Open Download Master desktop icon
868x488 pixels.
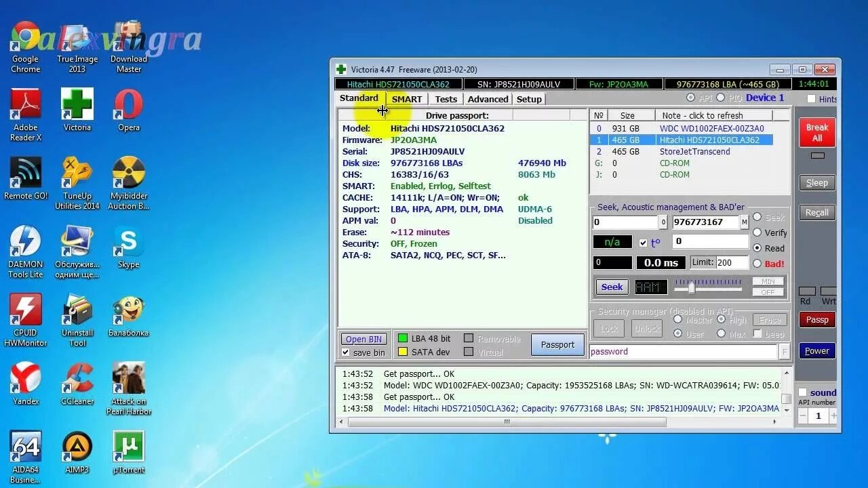[x=129, y=47]
